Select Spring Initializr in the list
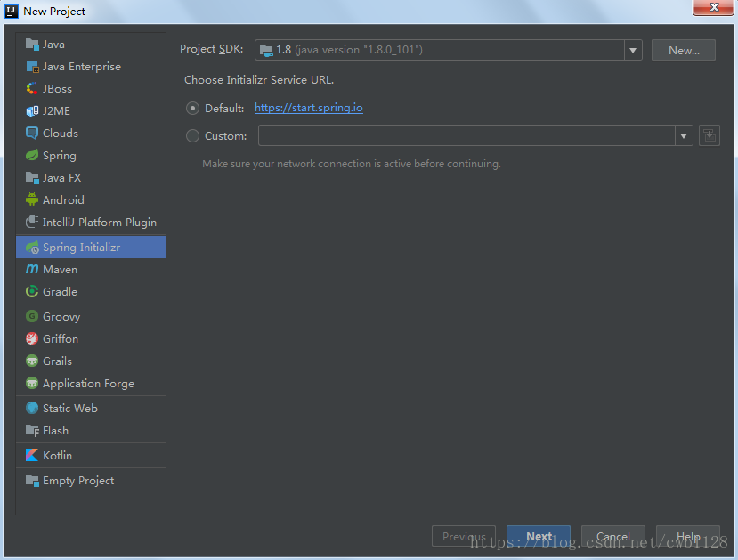738x560 pixels. (91, 248)
